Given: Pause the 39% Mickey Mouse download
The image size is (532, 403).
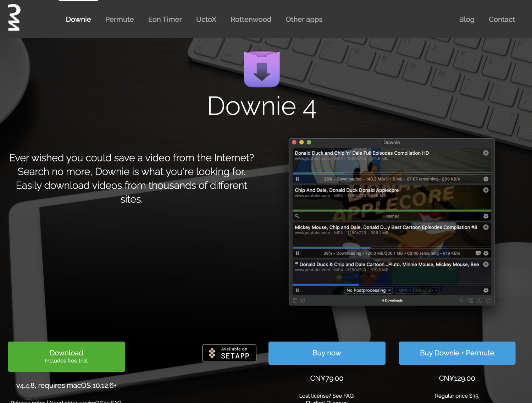Looking at the screenshot, I should click(x=297, y=253).
